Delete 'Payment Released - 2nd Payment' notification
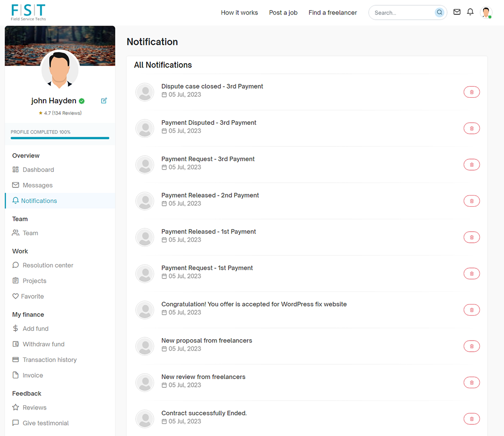Screen dimensions: 504x436 (x=471, y=201)
